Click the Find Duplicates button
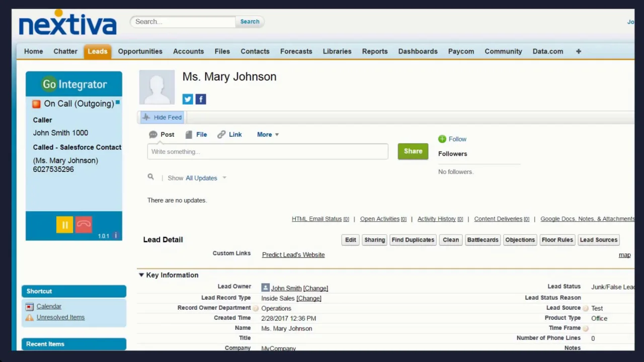Screen dimensions: 644x362 (x=413, y=240)
